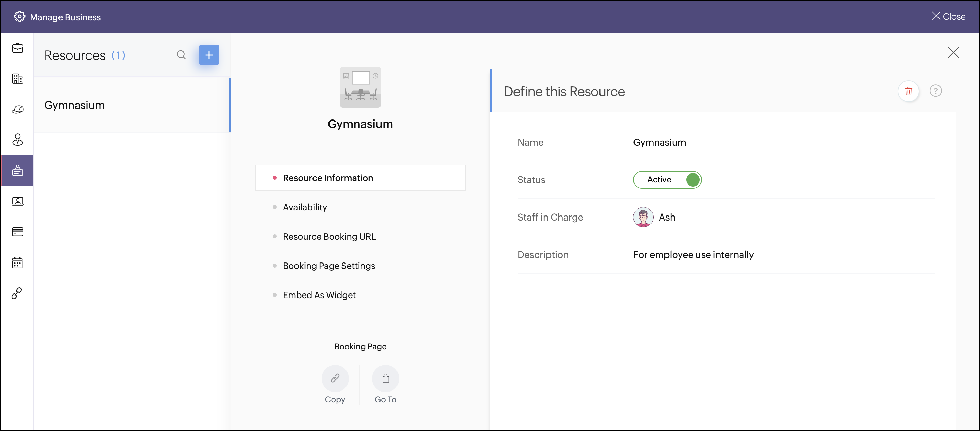Click the cap icon in sidebar
The height and width of the screenshot is (431, 980).
(17, 110)
